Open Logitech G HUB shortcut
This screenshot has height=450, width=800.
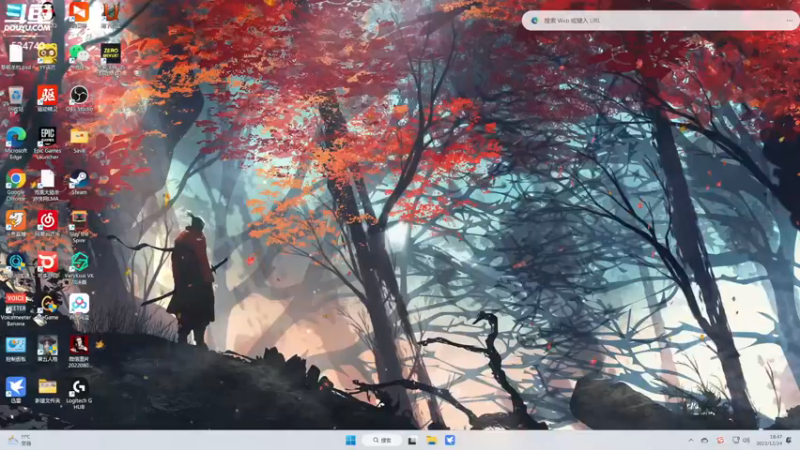click(79, 393)
